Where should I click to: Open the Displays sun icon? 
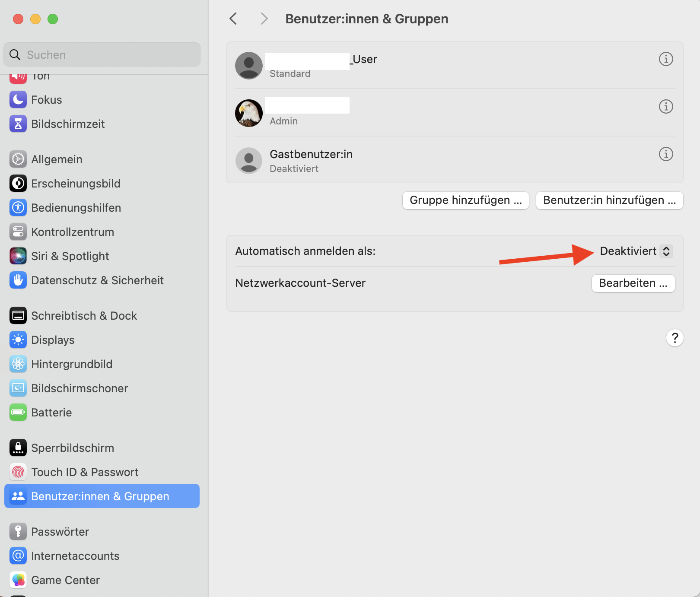click(18, 340)
